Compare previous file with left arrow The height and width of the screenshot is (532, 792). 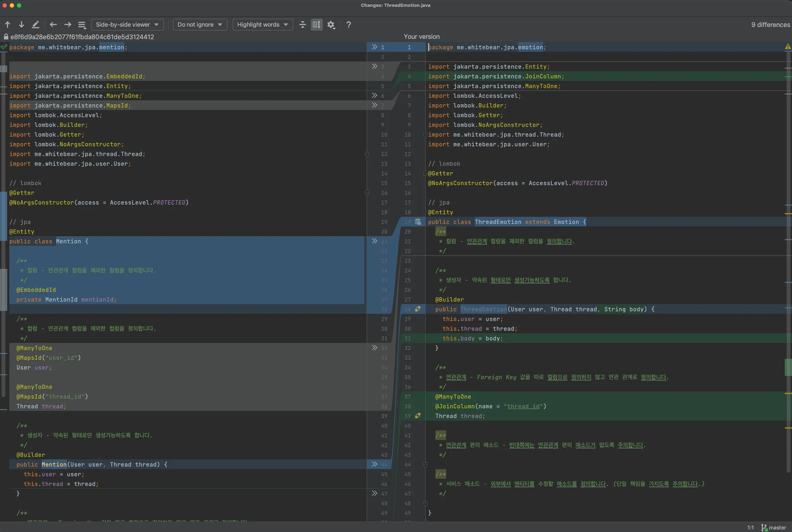click(53, 25)
